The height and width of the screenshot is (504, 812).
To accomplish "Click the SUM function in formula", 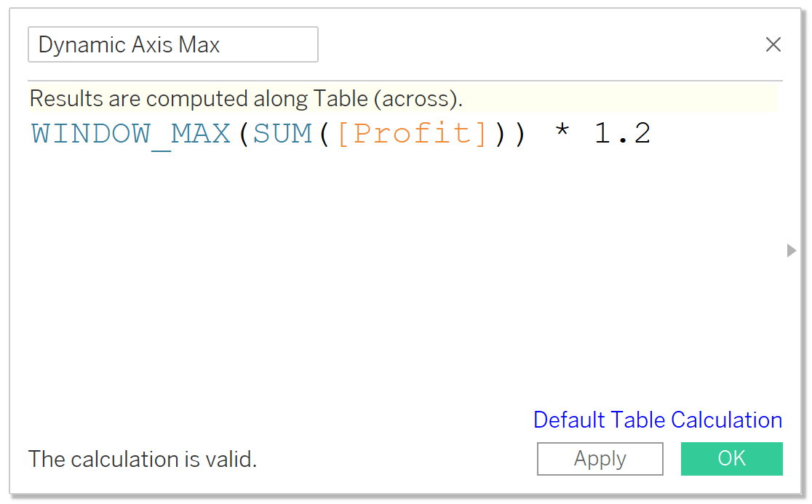I will (x=282, y=134).
